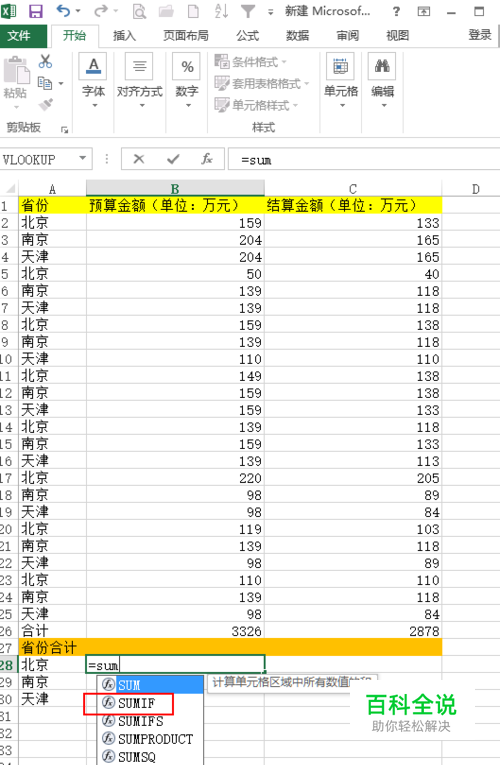
Task: Open the 字体 font group icon
Action: (93, 66)
